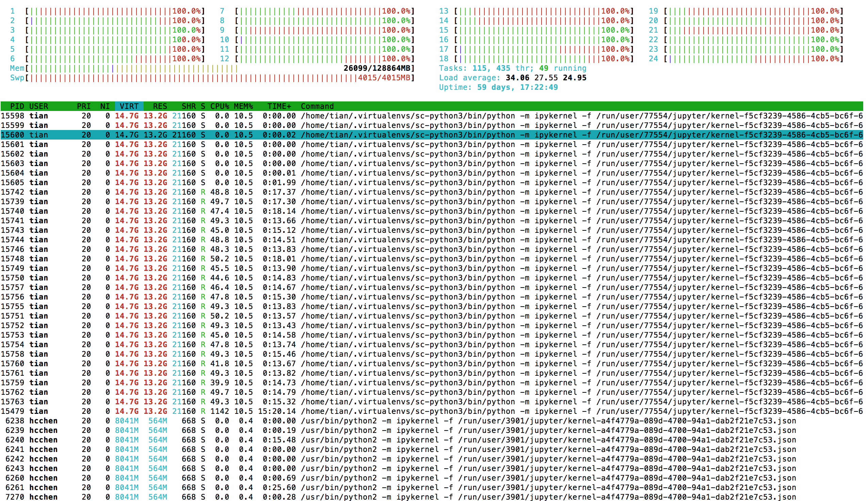Viewport: 868px width, 501px height.
Task: Click the CPU 19 usage meter
Action: click(746, 11)
